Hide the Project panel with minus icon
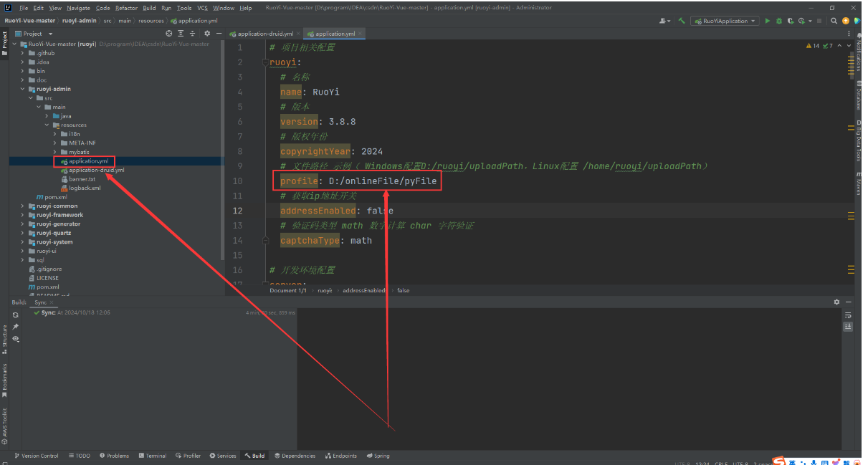868x465 pixels. 219,34
